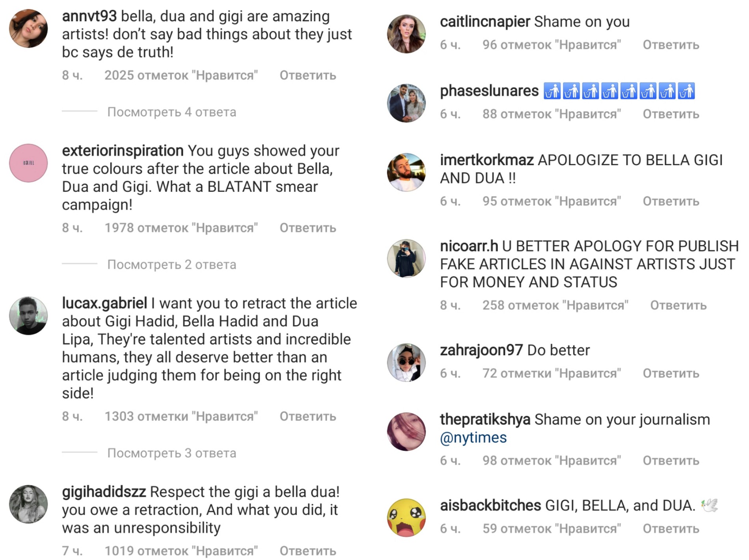Viewport: 749px width, 560px height.
Task: Open zahrajoon97's sunglasses avatar
Action: (406, 362)
